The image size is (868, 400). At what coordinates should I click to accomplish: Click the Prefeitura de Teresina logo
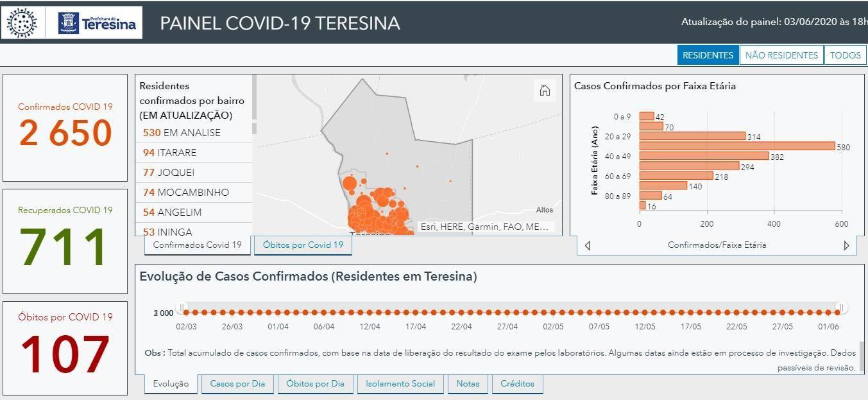click(x=97, y=23)
